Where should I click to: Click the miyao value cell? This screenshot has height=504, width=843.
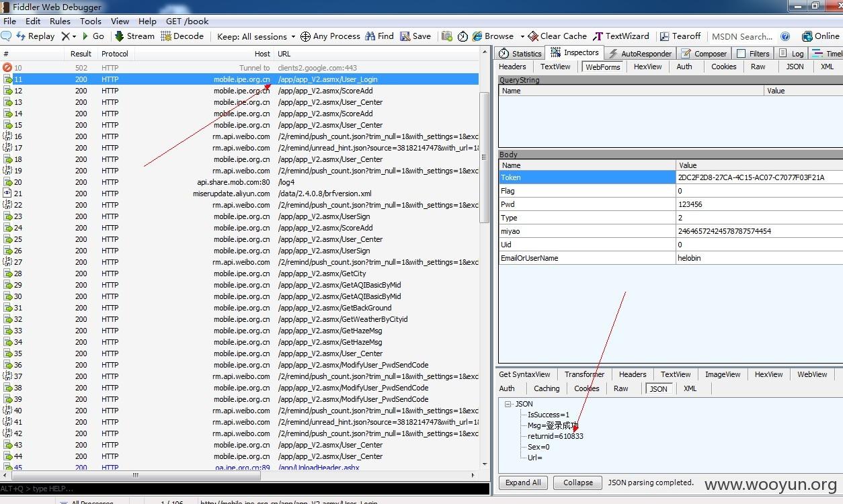760,231
